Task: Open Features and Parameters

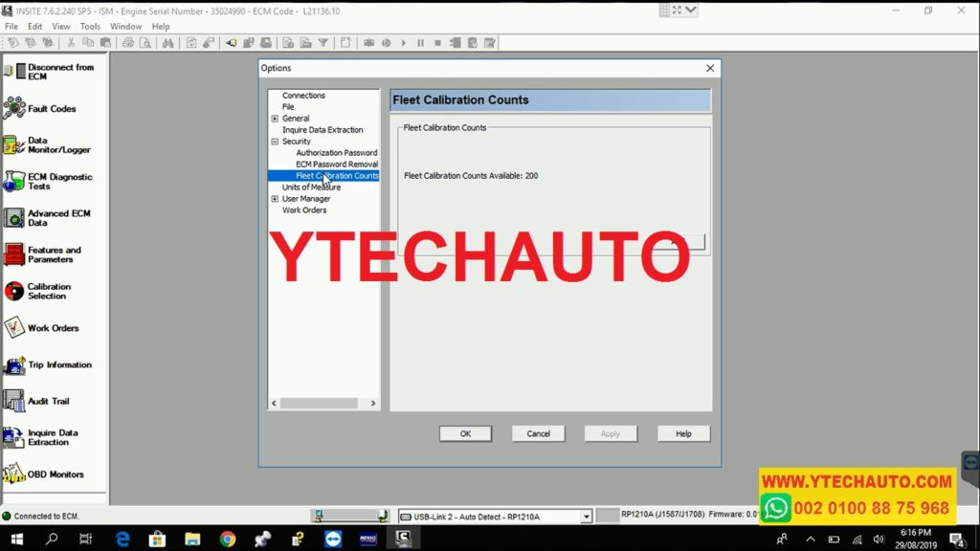Action: (x=46, y=254)
